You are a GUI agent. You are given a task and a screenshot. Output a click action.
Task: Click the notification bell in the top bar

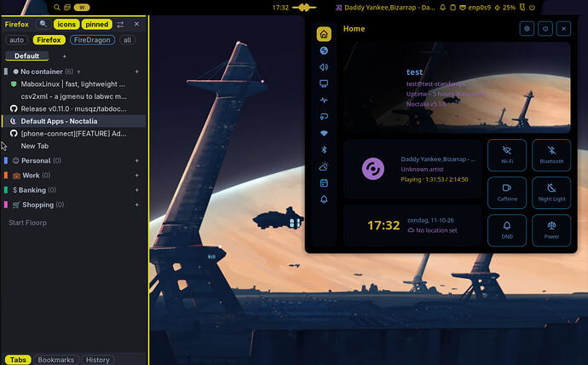tap(442, 7)
